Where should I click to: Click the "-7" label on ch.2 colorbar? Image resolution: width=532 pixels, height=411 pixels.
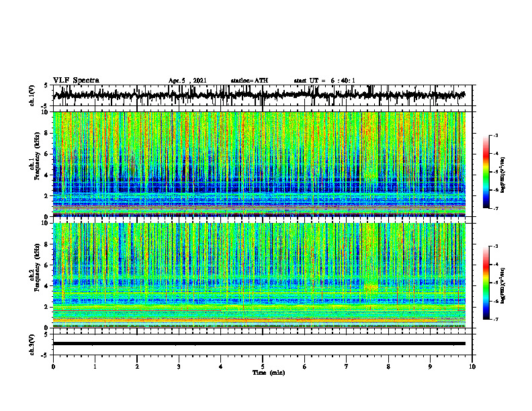point(495,320)
